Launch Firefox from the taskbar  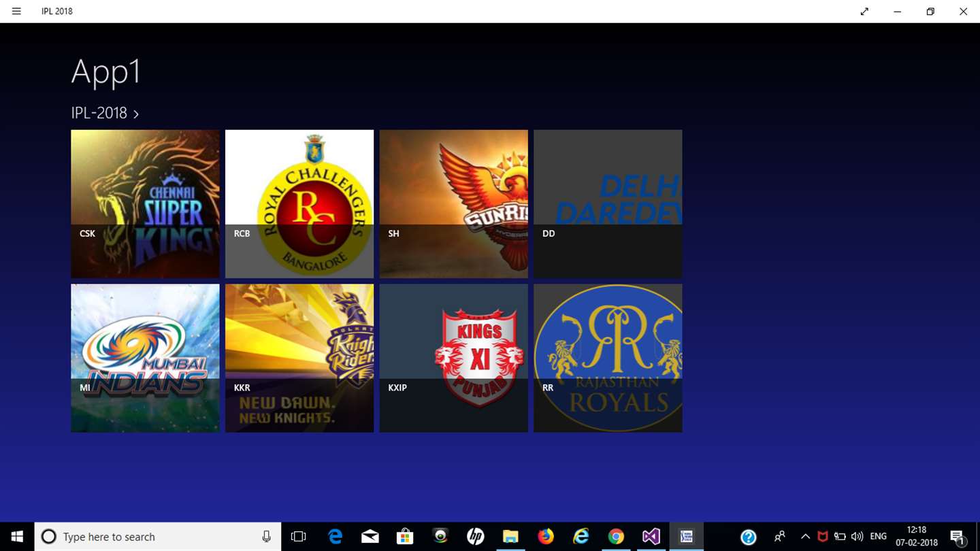pyautogui.click(x=546, y=537)
